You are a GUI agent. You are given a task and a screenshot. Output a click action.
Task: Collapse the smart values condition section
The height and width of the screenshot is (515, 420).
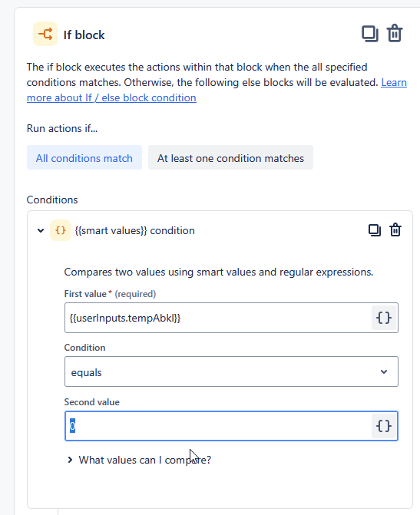[41, 230]
